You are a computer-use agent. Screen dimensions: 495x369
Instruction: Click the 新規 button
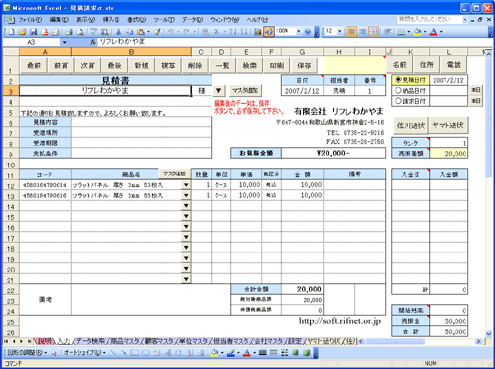pos(141,65)
